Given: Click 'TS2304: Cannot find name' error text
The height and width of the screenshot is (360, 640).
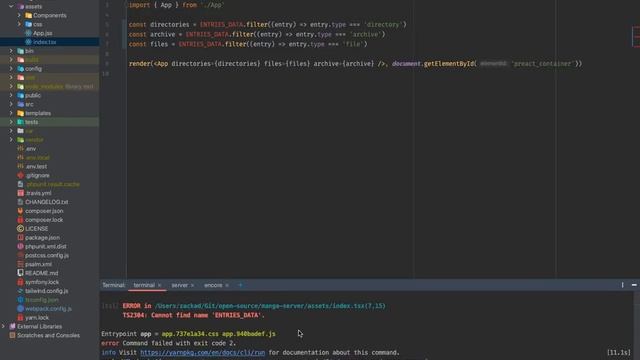Looking at the screenshot, I should 193,315.
